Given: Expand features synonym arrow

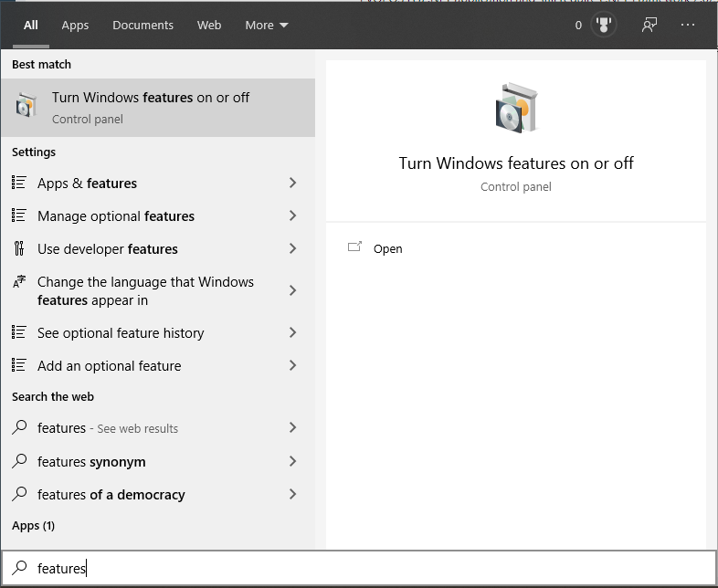Looking at the screenshot, I should (x=292, y=461).
